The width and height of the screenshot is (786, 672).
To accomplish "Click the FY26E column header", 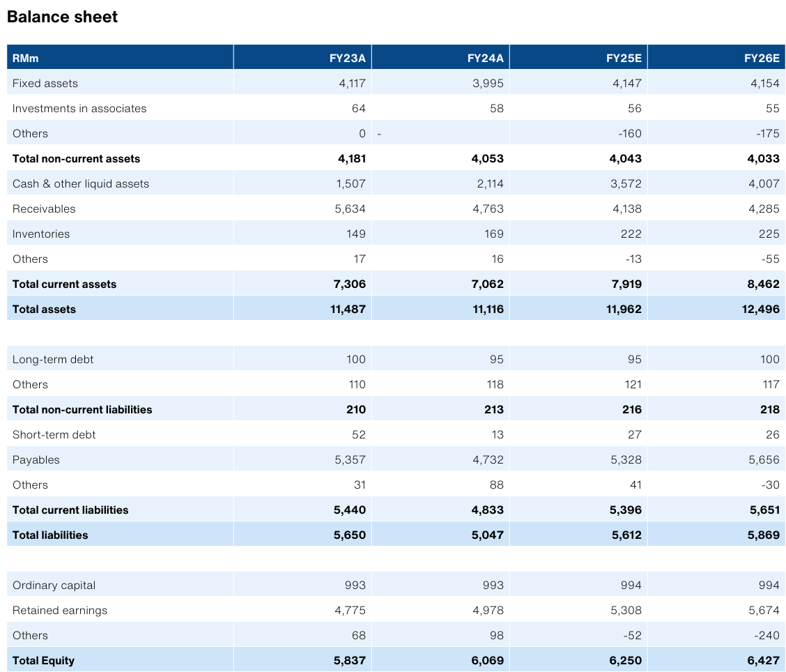I will 762,58.
